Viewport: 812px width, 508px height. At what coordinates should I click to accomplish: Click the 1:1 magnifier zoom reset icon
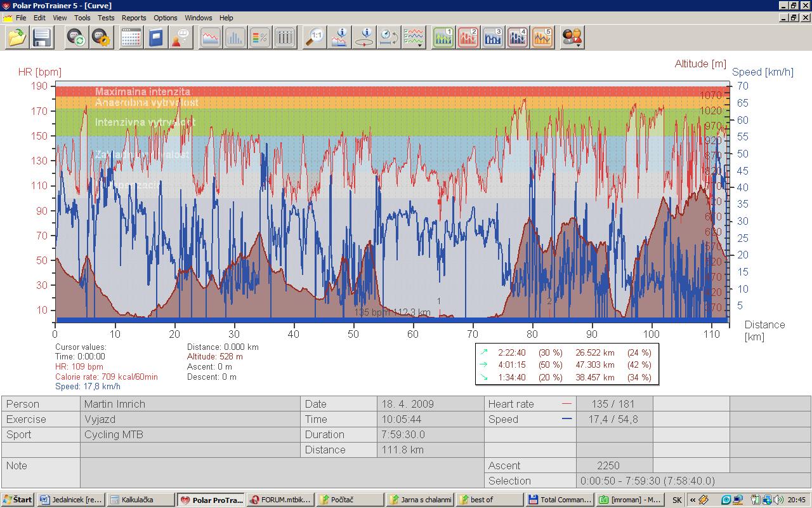[314, 38]
